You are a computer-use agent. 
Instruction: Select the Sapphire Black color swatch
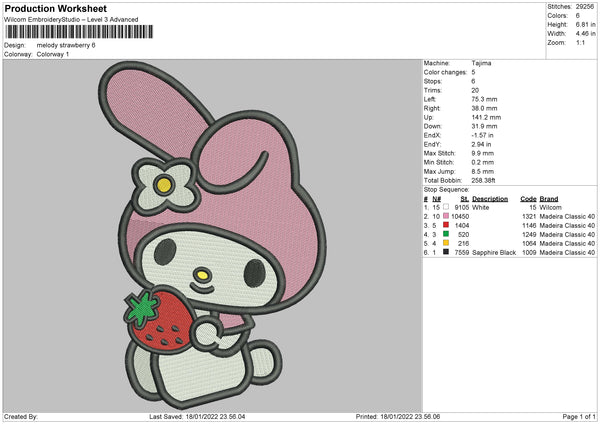pos(446,252)
